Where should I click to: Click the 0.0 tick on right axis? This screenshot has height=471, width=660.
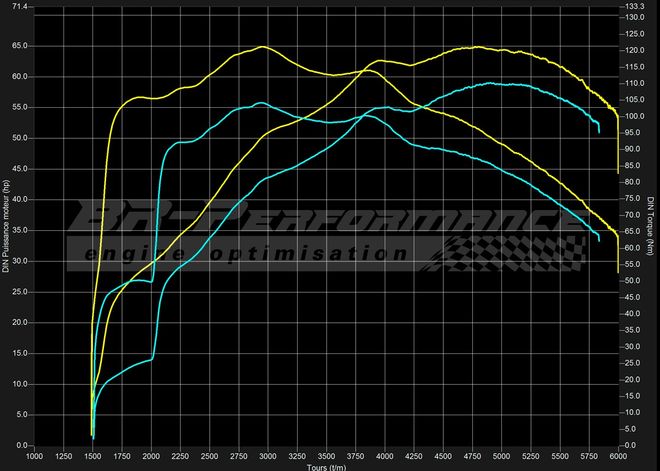[x=630, y=446]
